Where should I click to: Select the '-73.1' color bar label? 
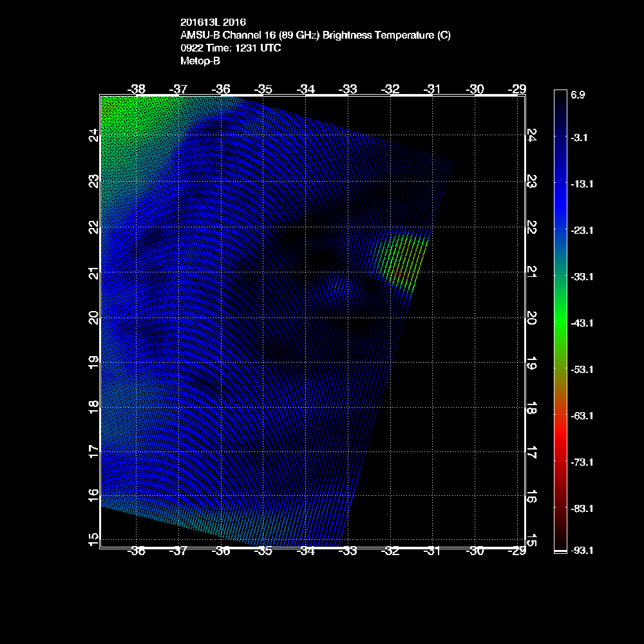[x=582, y=462]
